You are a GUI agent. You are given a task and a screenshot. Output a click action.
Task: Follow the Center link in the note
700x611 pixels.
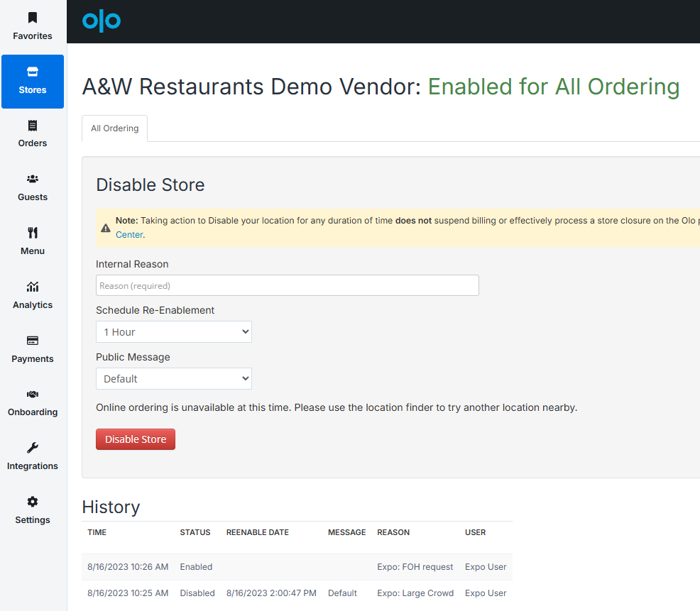(129, 235)
